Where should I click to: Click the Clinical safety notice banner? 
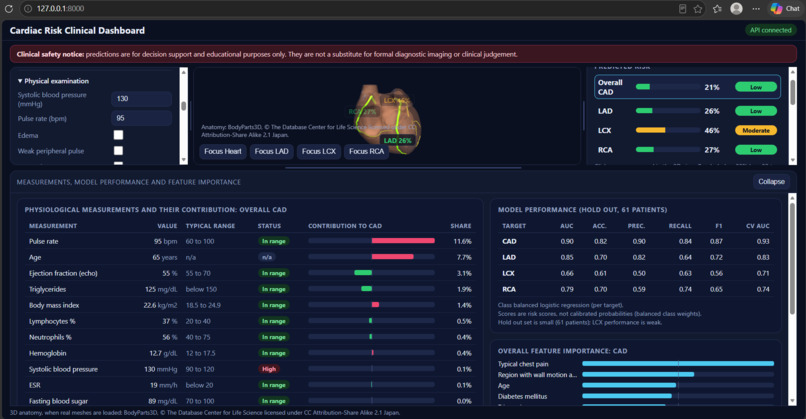(x=404, y=54)
